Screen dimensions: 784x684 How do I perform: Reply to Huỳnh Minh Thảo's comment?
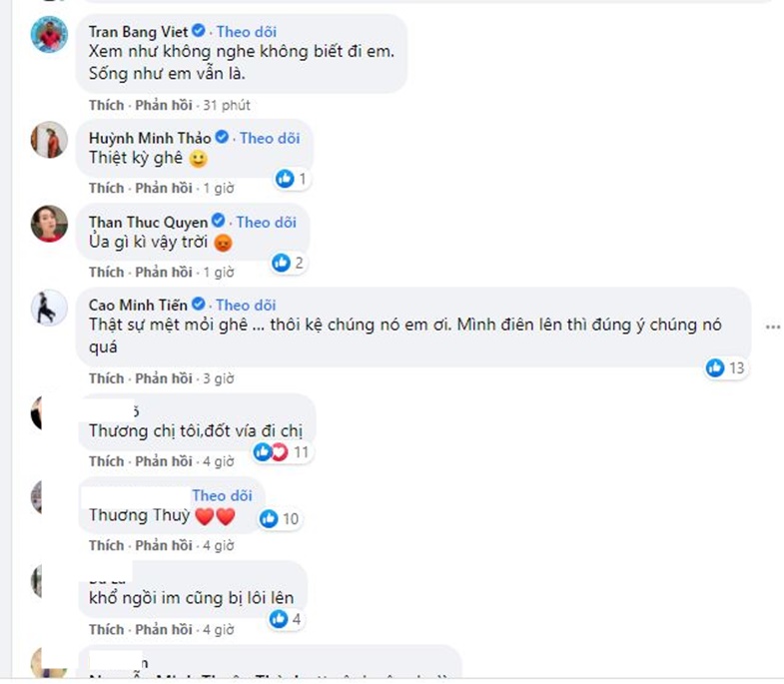click(x=164, y=188)
